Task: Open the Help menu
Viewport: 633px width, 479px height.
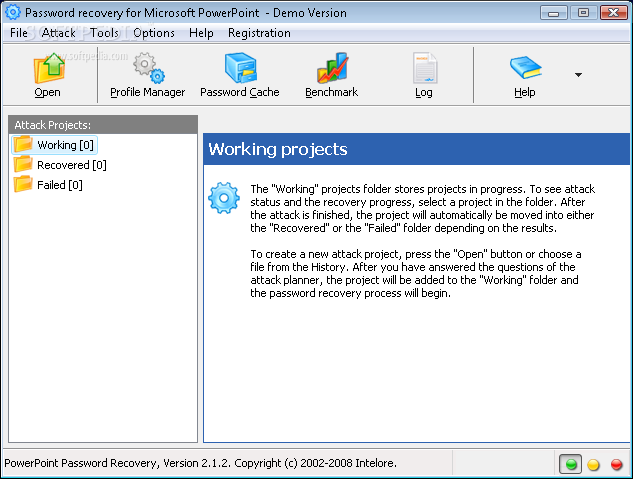Action: click(x=201, y=33)
